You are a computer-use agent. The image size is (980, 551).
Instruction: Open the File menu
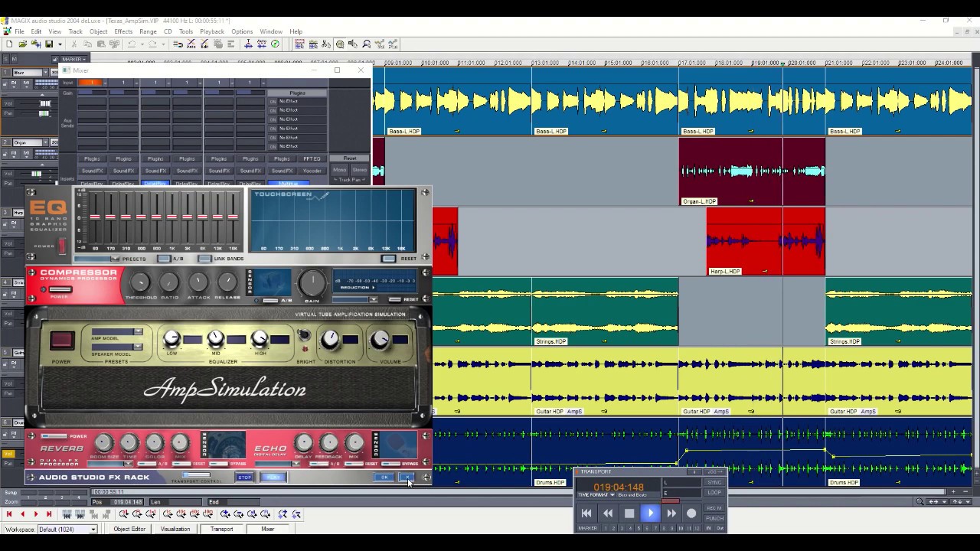coord(19,31)
